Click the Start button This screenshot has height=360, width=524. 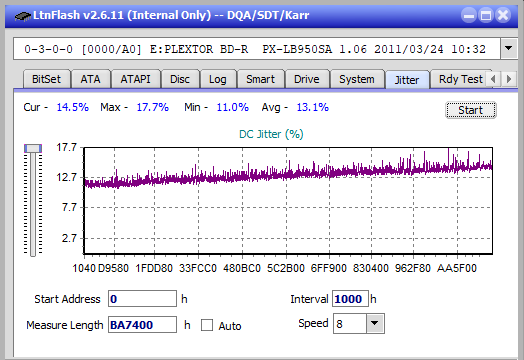coord(471,110)
